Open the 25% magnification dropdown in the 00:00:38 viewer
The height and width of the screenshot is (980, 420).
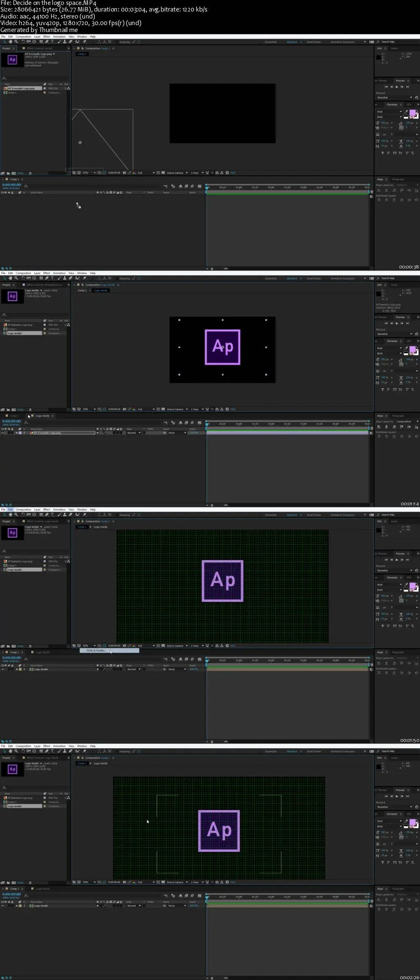[89, 173]
